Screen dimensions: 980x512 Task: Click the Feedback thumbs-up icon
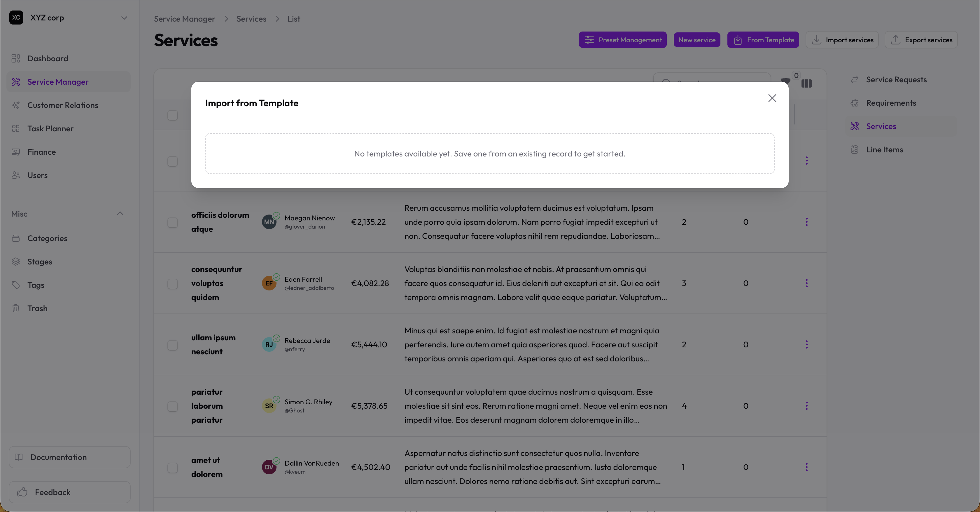tap(22, 492)
